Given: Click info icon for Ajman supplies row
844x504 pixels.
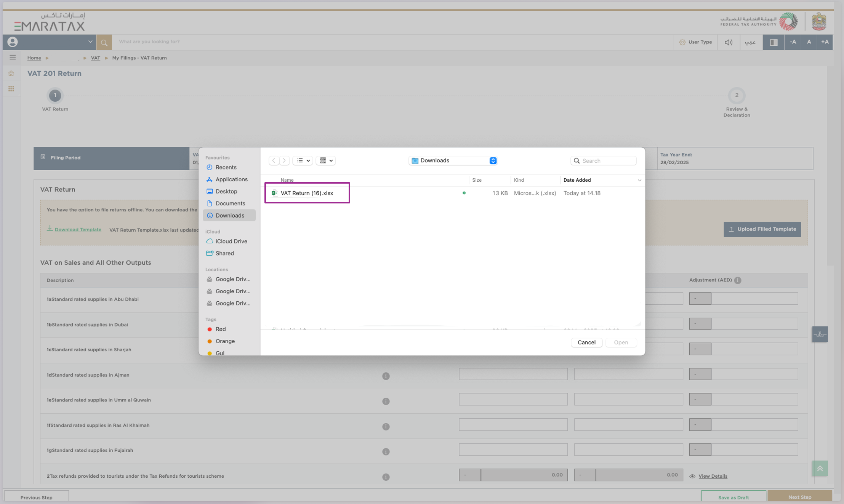Looking at the screenshot, I should tap(386, 376).
